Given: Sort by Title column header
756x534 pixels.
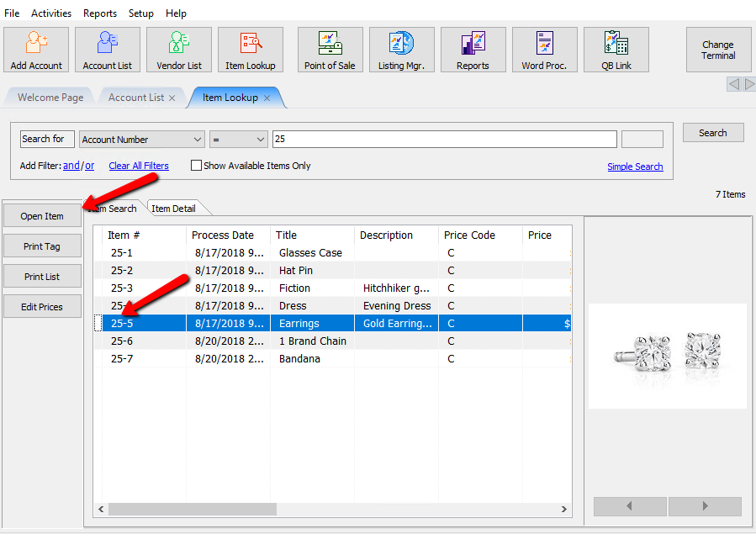Looking at the screenshot, I should pos(312,235).
